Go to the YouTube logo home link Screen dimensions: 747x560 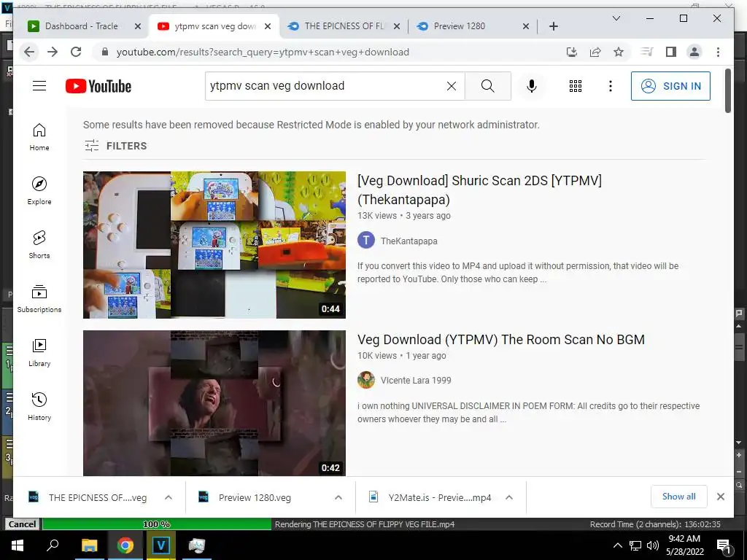pyautogui.click(x=98, y=86)
